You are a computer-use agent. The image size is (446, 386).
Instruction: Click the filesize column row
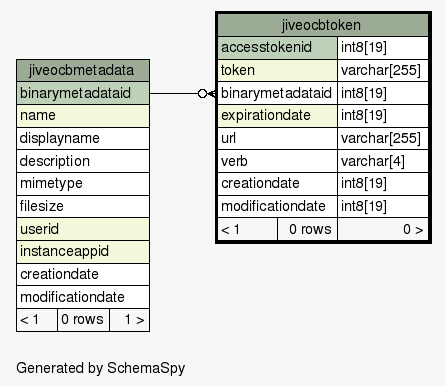83,206
